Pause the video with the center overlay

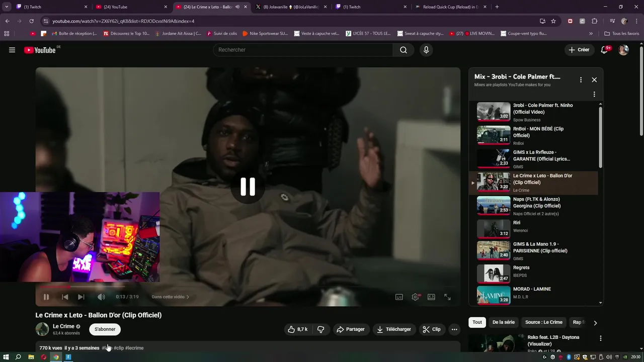pyautogui.click(x=248, y=187)
